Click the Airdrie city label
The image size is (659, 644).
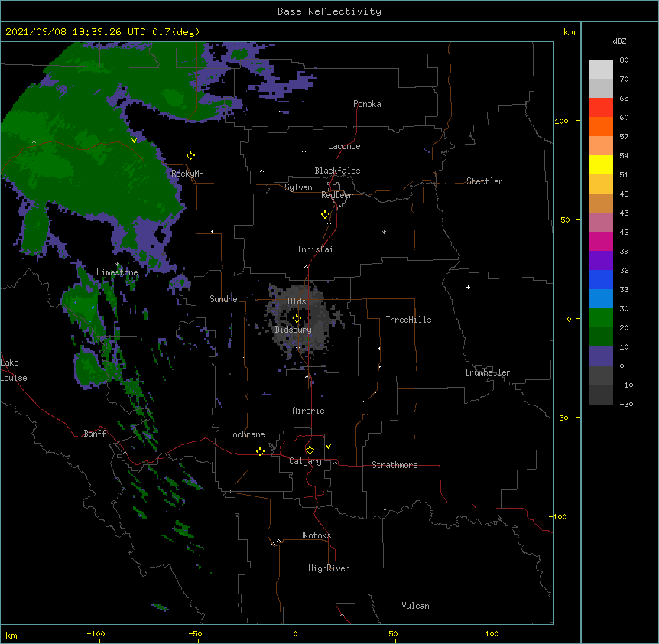click(308, 411)
